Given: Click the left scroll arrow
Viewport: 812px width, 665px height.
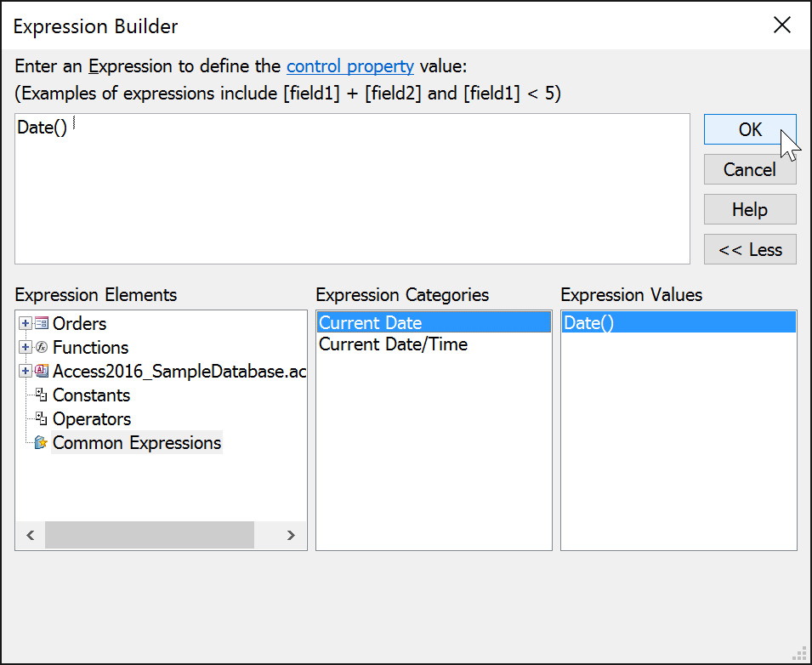Looking at the screenshot, I should [30, 535].
